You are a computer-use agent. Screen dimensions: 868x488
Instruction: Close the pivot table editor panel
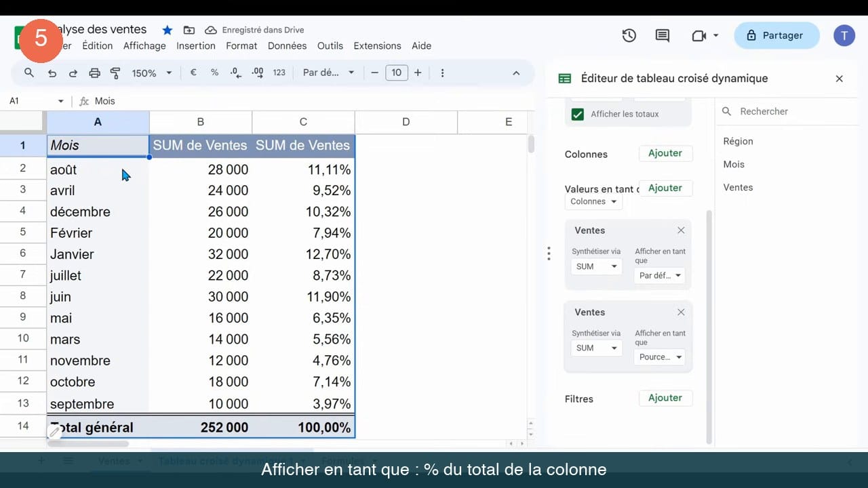click(x=839, y=79)
